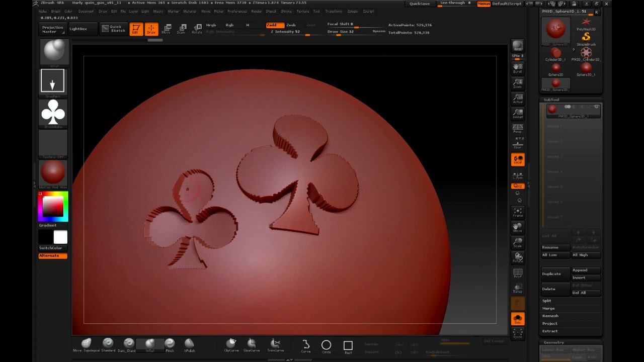Expand the Geometry sub-palette

click(x=554, y=342)
